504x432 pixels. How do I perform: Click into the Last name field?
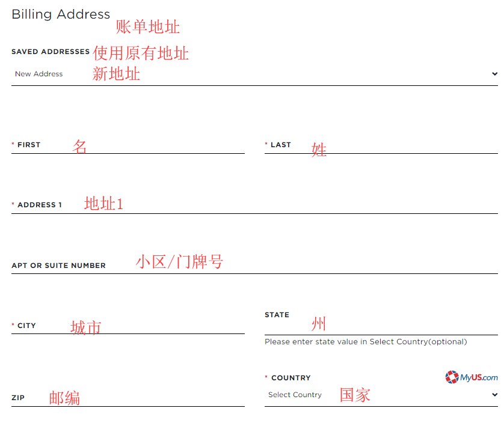pos(397,145)
